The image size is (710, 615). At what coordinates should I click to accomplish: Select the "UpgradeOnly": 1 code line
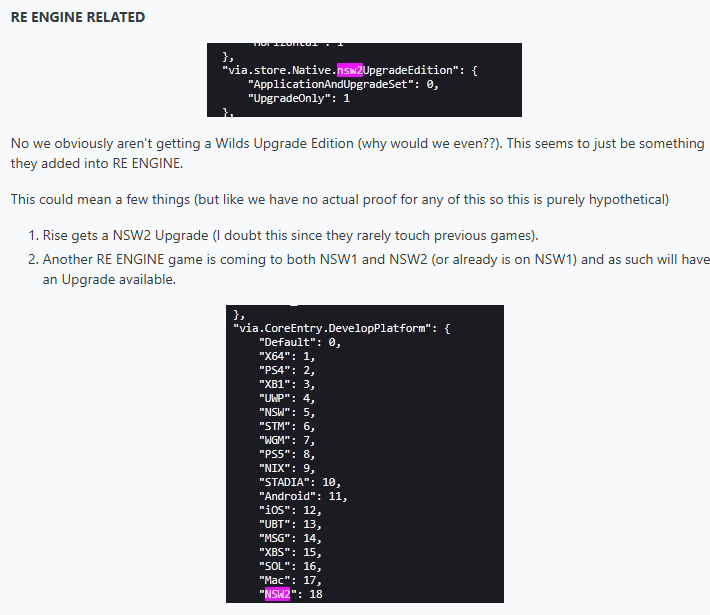click(x=298, y=98)
